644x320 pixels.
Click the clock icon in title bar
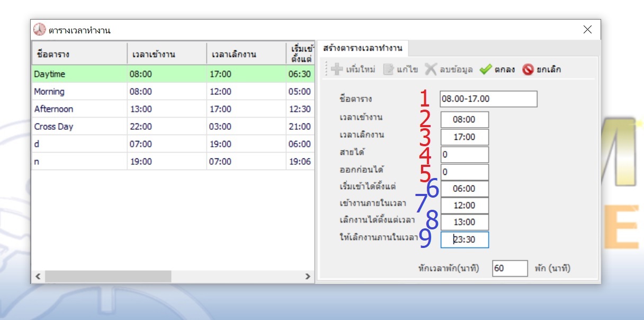40,30
